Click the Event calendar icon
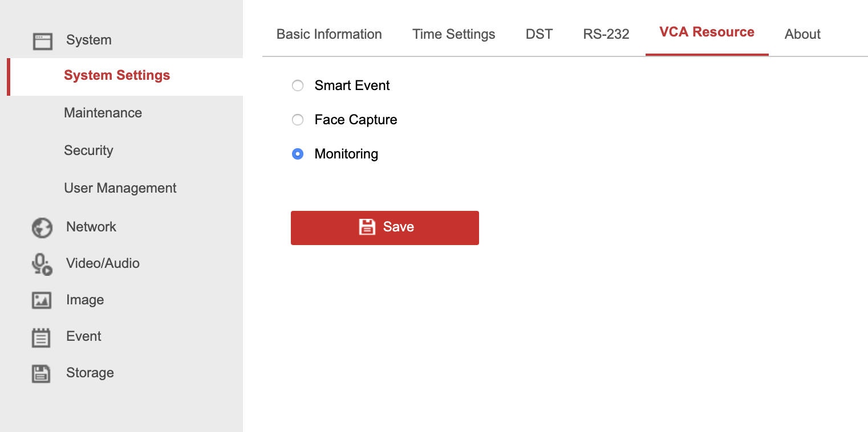This screenshot has width=868, height=432. point(41,336)
